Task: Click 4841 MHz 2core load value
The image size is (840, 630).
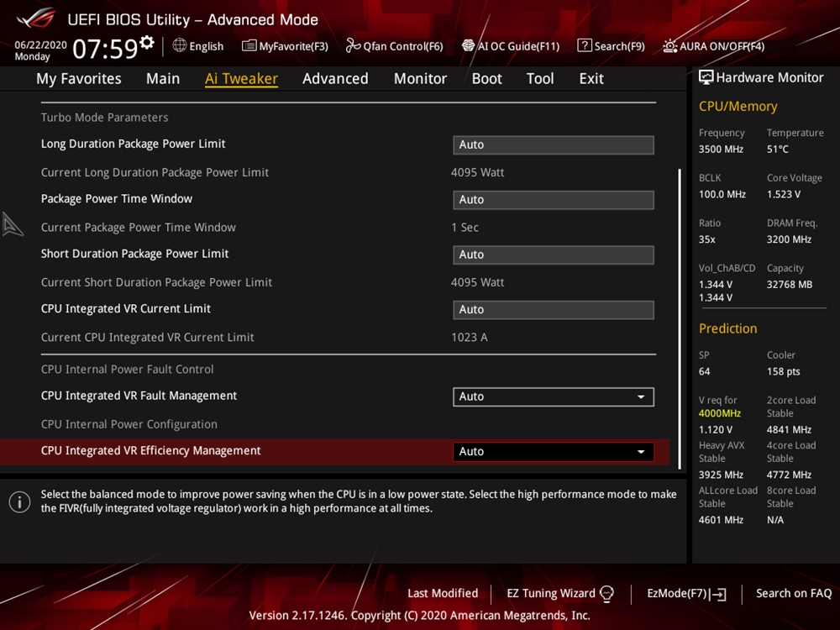Action: pos(789,429)
